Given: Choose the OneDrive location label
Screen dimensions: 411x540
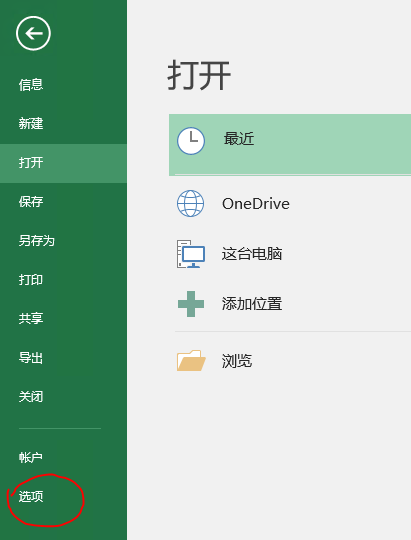Looking at the screenshot, I should coord(256,204).
